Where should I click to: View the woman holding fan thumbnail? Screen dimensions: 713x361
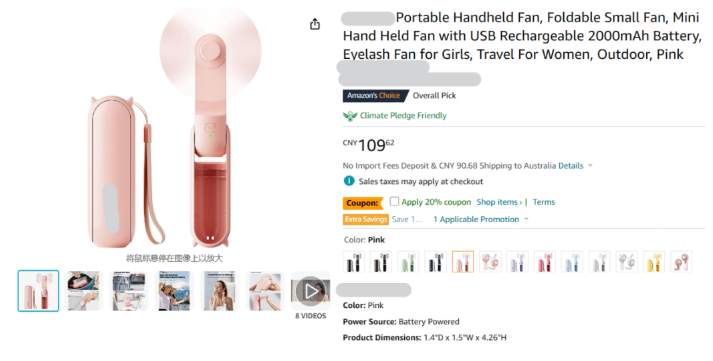220,291
